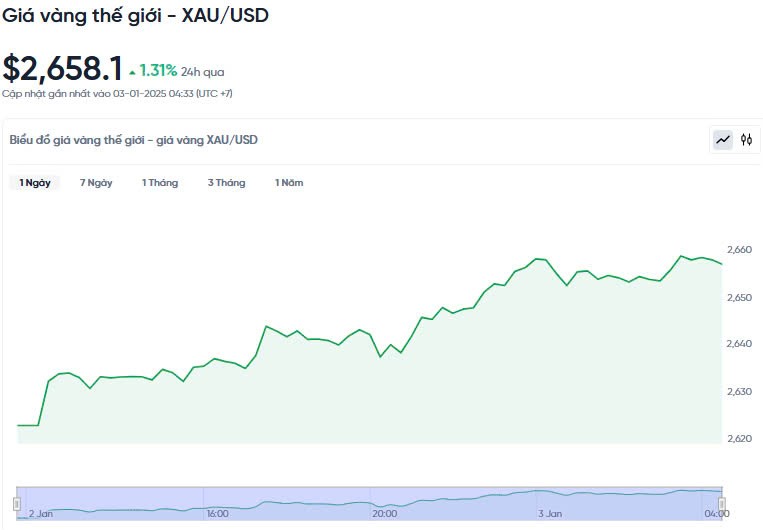Click the Giá vàng thế giới XAU/USD heading
Viewport: 763px width, 530px height.
click(135, 15)
